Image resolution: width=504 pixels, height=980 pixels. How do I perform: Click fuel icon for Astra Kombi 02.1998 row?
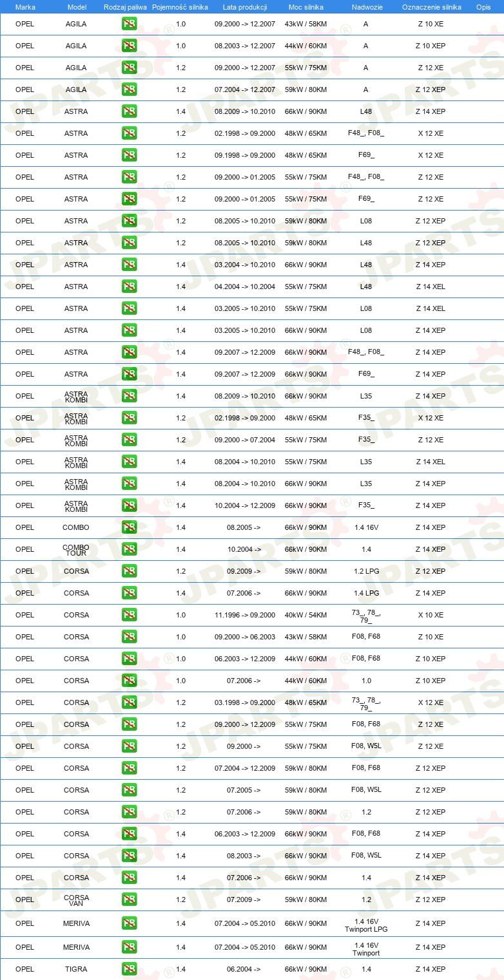(130, 418)
